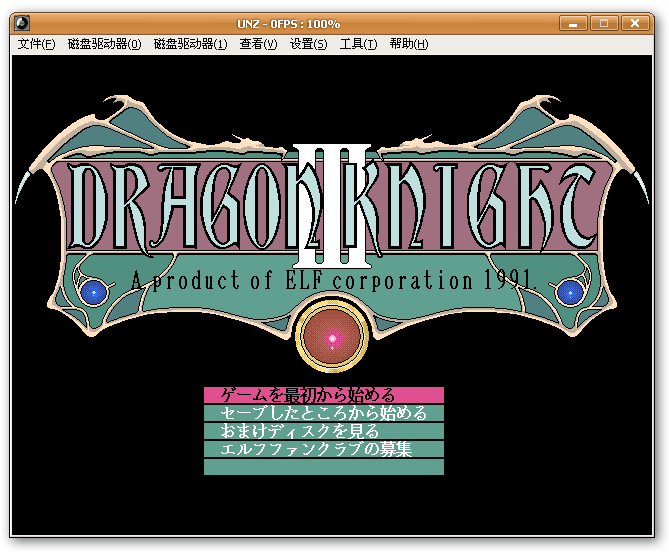Click the red center jewel of logo
Image resolution: width=669 pixels, height=552 pixels.
click(332, 337)
